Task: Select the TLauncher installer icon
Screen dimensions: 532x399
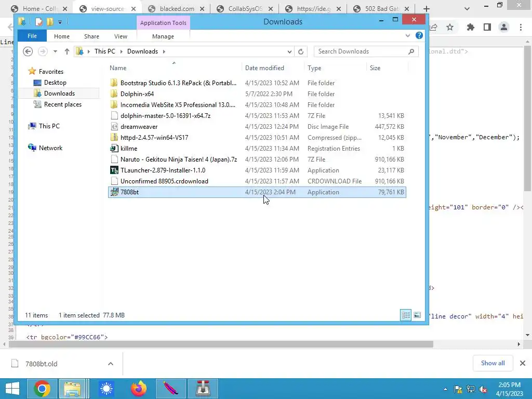Action: pyautogui.click(x=114, y=170)
